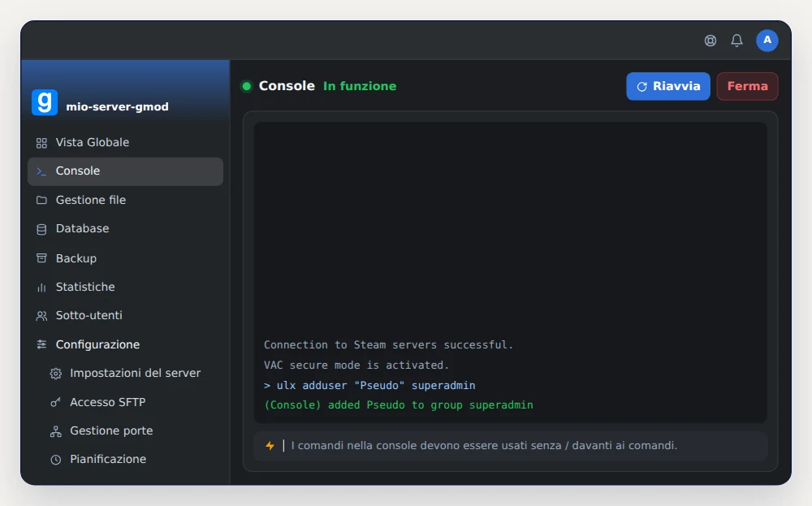Screen dimensions: 812x506
Task: Click the Gestione file folder icon
Action: 41,200
